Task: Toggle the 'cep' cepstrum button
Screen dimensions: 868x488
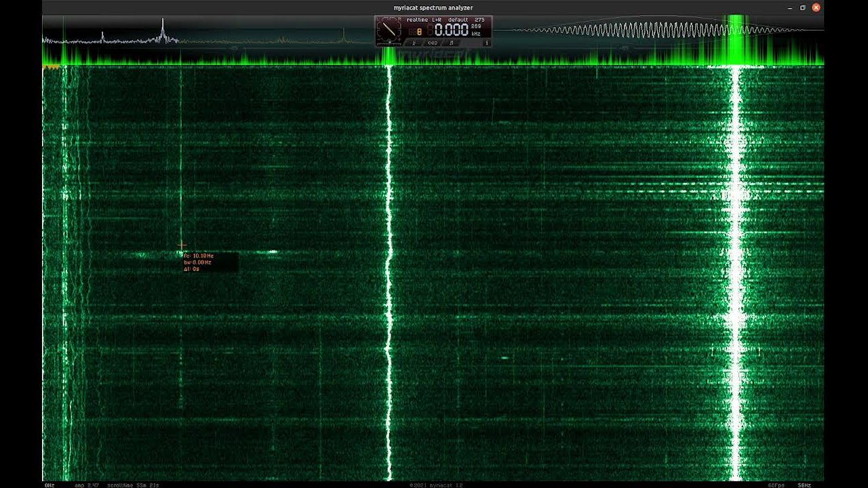Action: click(x=433, y=43)
